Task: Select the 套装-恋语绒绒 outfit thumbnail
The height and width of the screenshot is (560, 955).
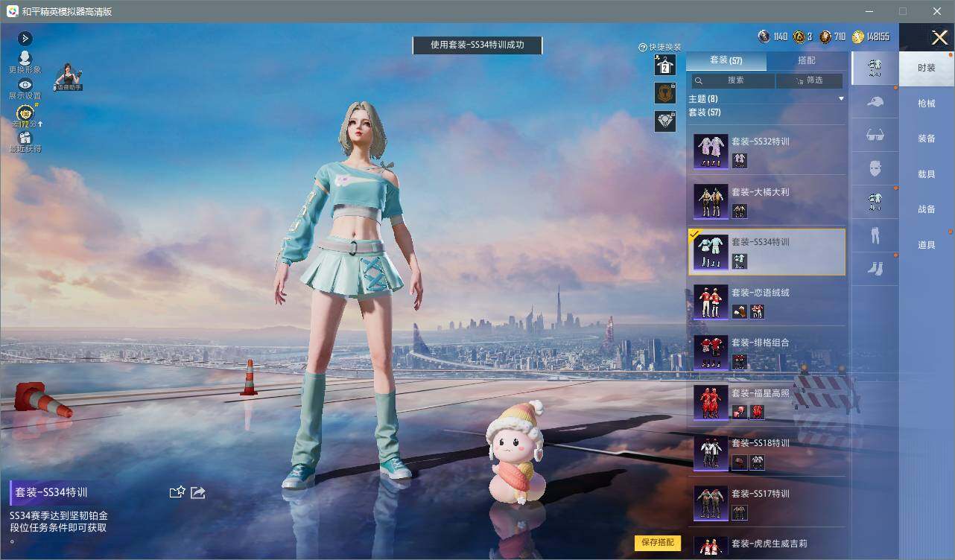Action: (x=711, y=302)
